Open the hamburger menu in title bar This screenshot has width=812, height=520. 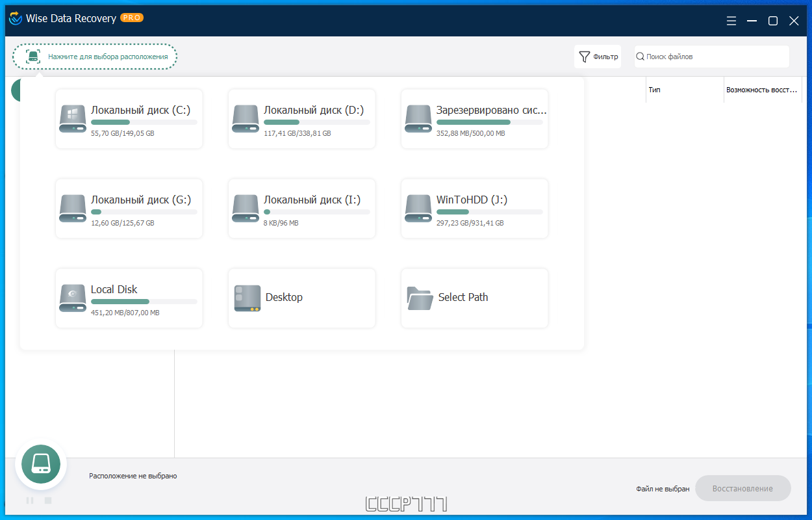point(731,21)
